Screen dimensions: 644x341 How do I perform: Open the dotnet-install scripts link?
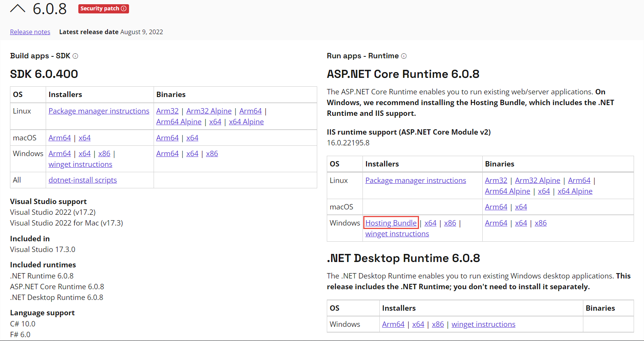(83, 180)
